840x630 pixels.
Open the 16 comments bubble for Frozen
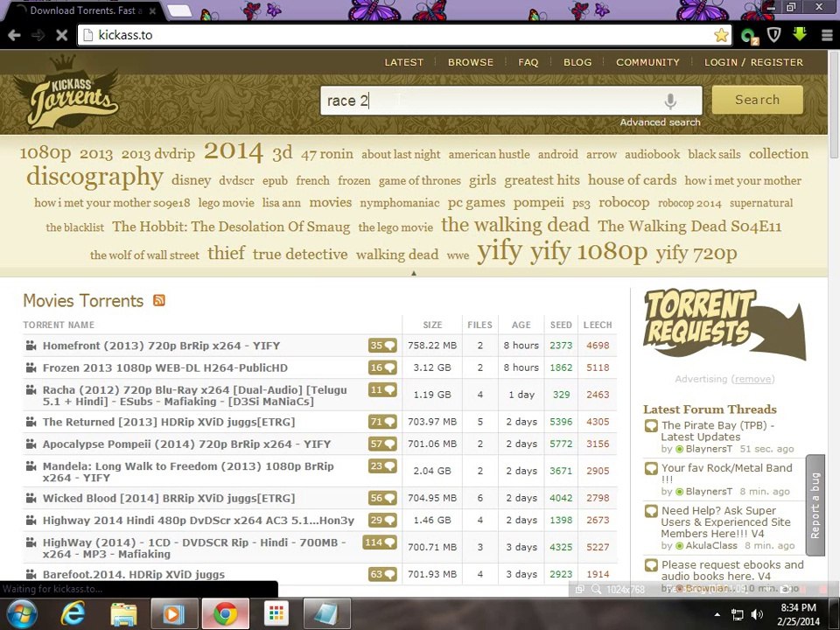click(x=382, y=367)
